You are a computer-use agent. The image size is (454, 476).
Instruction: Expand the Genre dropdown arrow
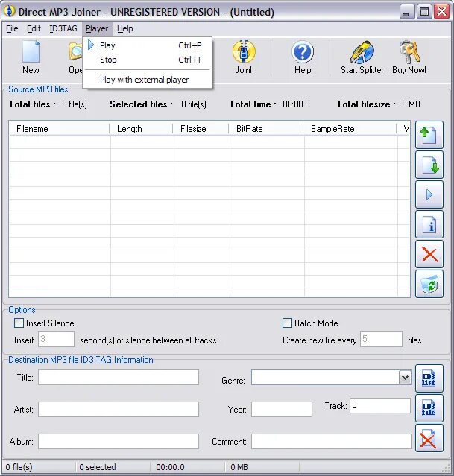pos(405,378)
